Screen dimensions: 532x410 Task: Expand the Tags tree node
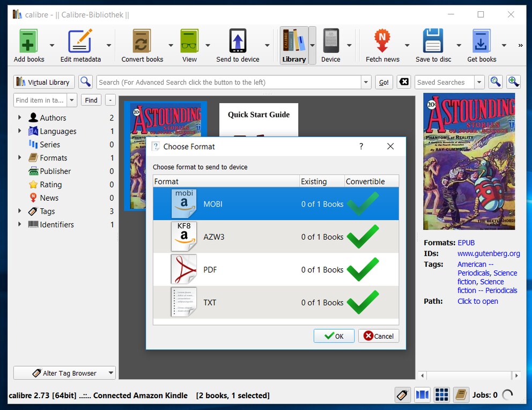coord(20,211)
